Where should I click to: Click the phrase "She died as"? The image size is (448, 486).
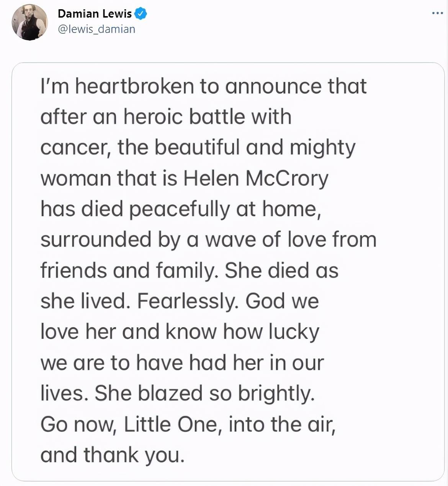point(281,271)
